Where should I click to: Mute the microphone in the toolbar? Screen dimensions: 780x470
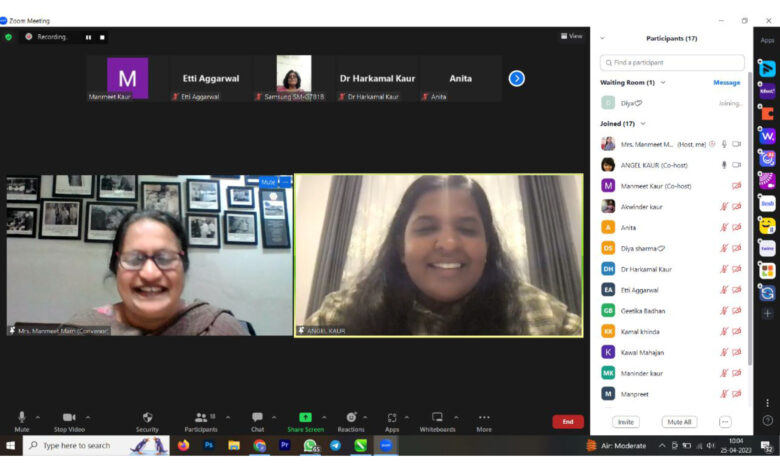[x=22, y=419]
